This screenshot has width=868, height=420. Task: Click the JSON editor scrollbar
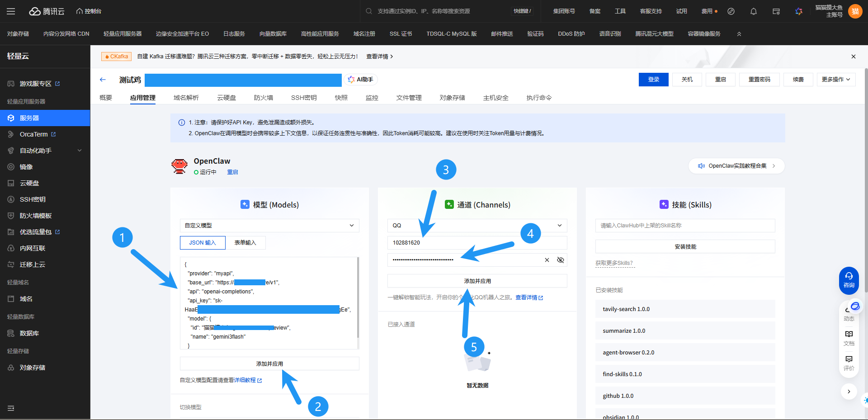click(358, 298)
